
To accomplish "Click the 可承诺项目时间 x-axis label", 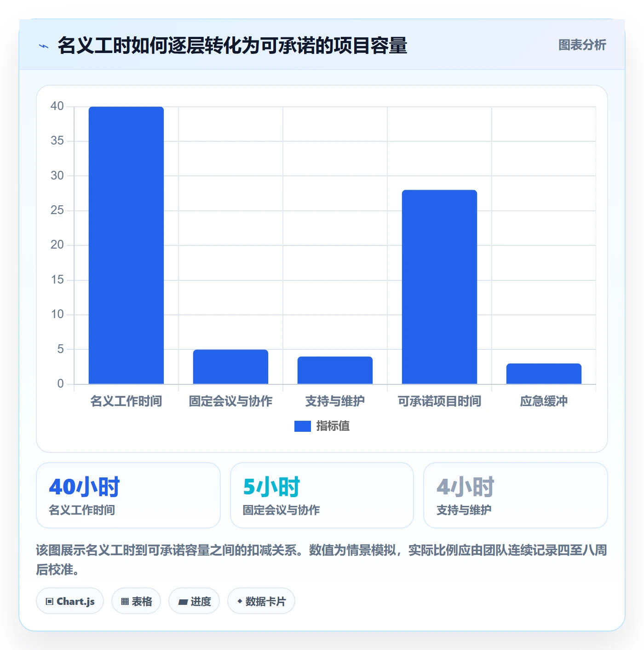I will [439, 401].
